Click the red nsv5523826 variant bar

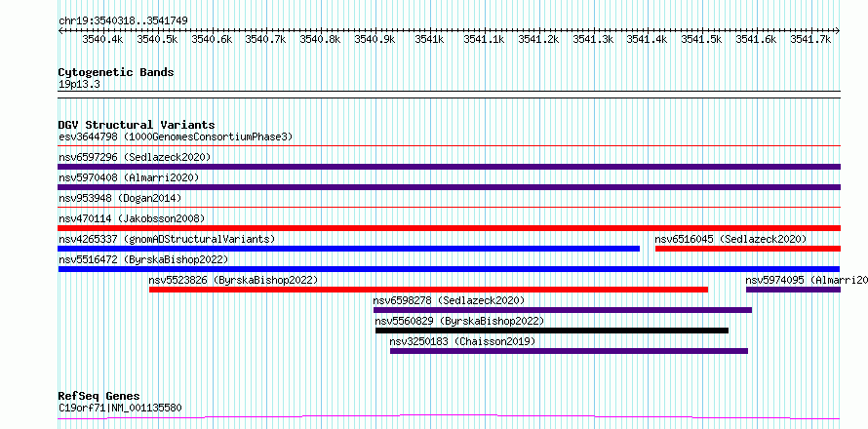[x=428, y=290]
